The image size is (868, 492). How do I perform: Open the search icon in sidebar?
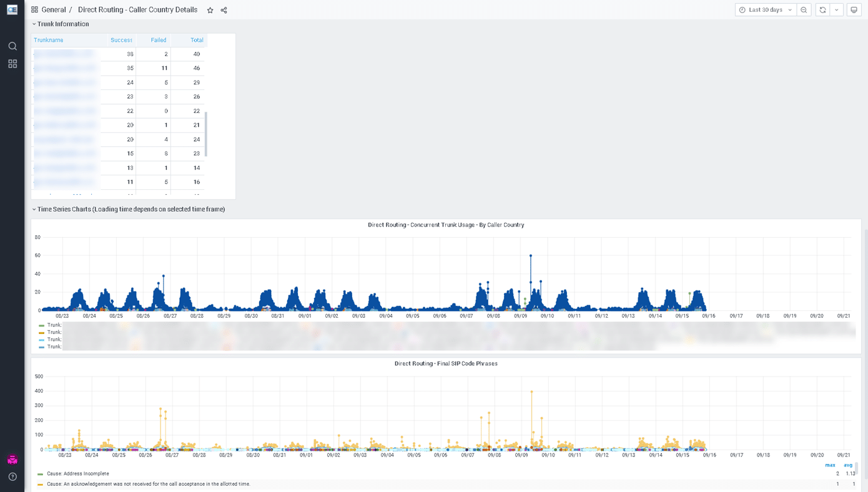tap(12, 46)
